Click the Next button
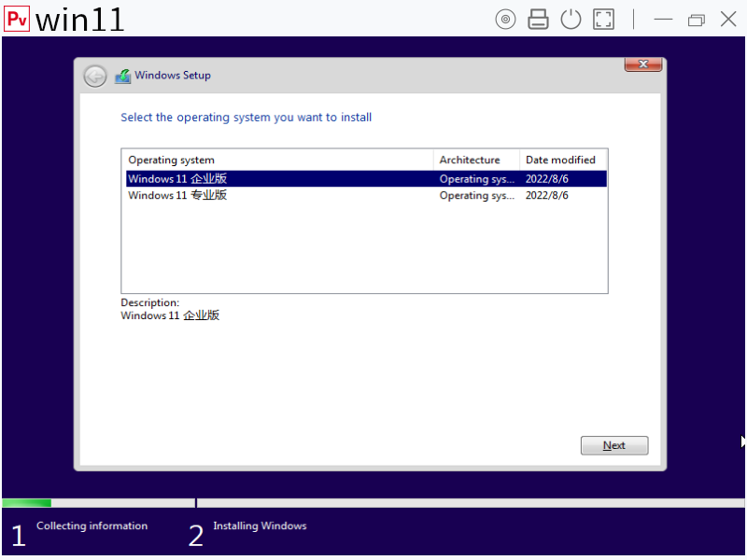The height and width of the screenshot is (560, 747). 614,445
